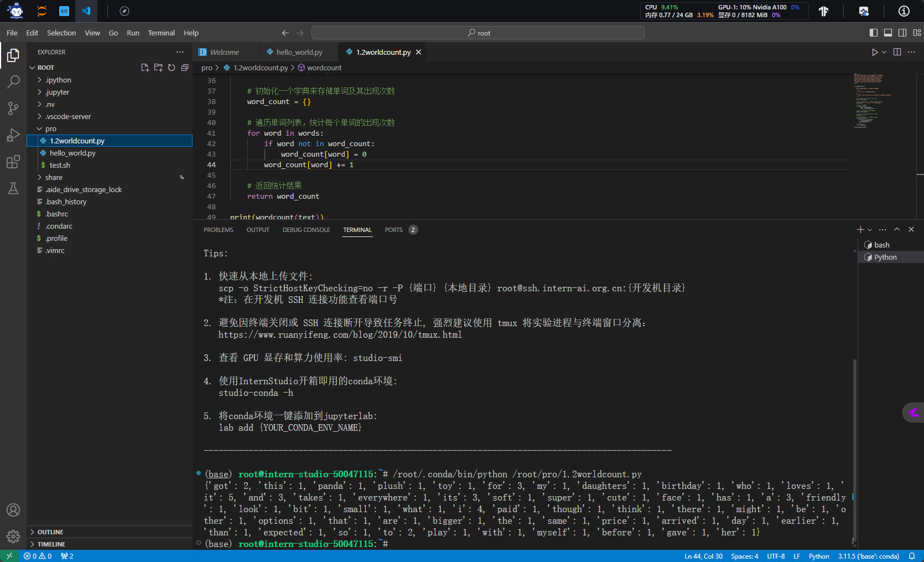Select the 3.11.5 conda interpreter

pyautogui.click(x=869, y=556)
